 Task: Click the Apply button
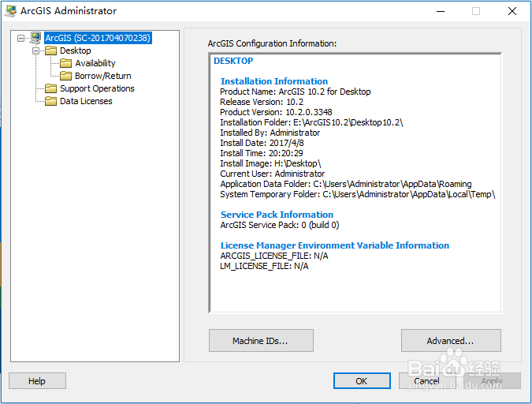click(492, 381)
